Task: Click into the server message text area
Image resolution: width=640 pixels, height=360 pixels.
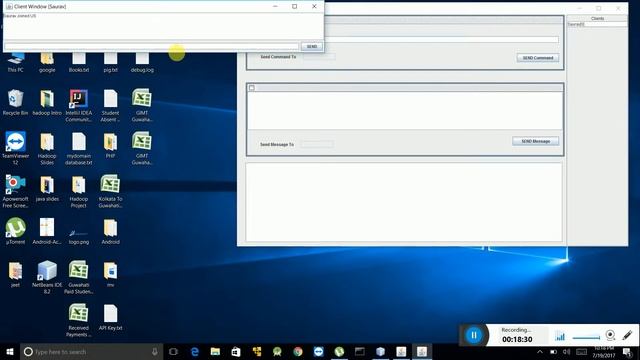Action: pos(405,110)
